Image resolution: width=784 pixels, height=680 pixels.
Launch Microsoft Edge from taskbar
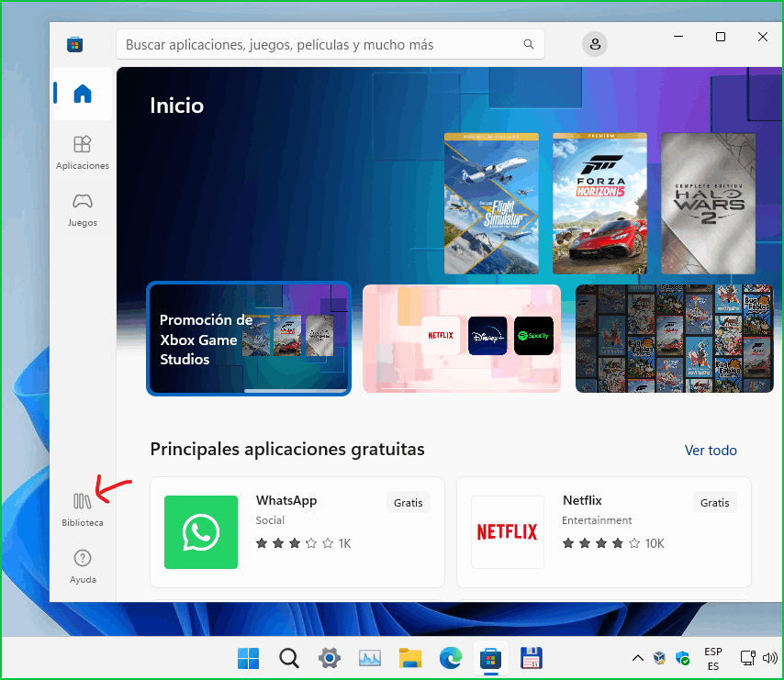451,658
